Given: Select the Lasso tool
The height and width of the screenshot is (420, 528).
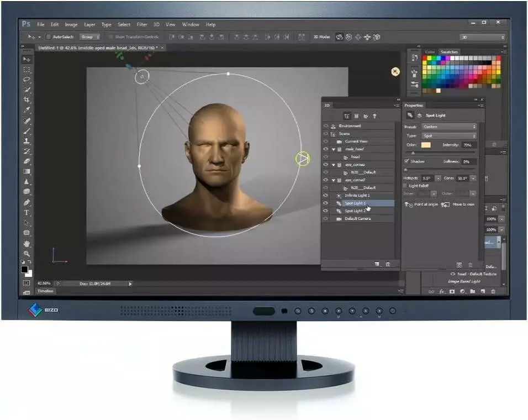Looking at the screenshot, I should (27, 79).
